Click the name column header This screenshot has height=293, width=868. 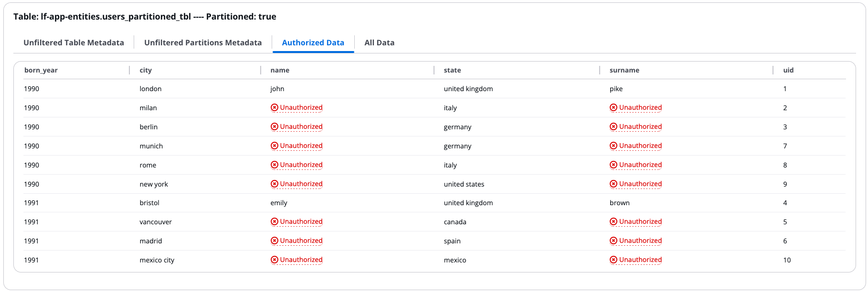279,70
